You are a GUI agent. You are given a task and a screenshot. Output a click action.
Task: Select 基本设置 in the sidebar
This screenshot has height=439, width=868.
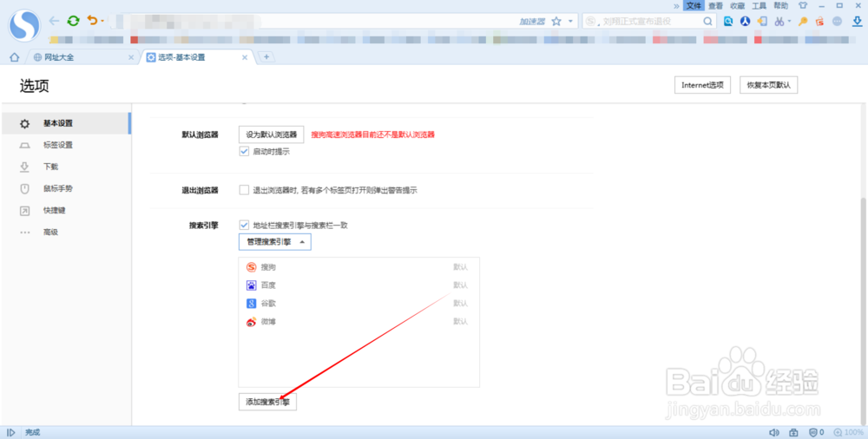[66, 123]
